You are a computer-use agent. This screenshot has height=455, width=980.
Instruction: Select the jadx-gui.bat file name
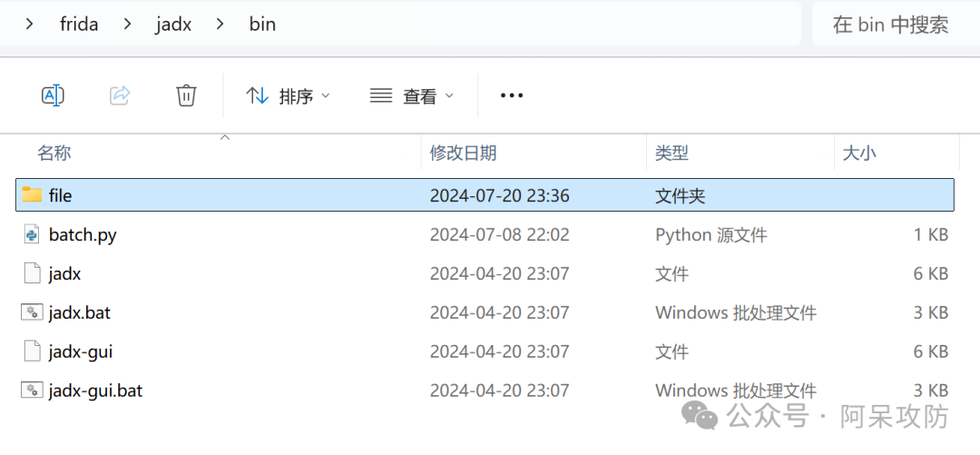coord(95,391)
